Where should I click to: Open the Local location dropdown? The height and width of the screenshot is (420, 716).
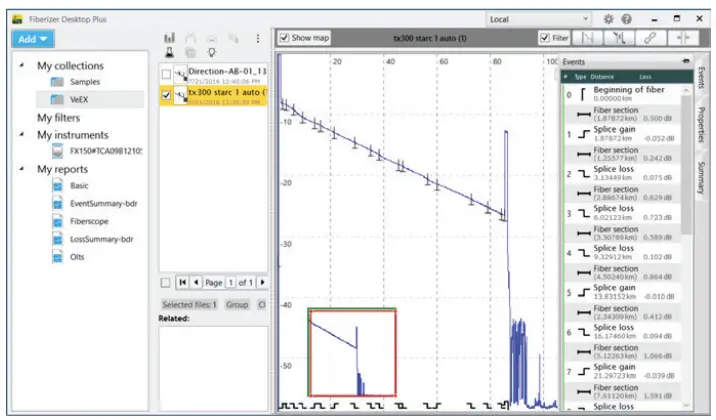539,19
